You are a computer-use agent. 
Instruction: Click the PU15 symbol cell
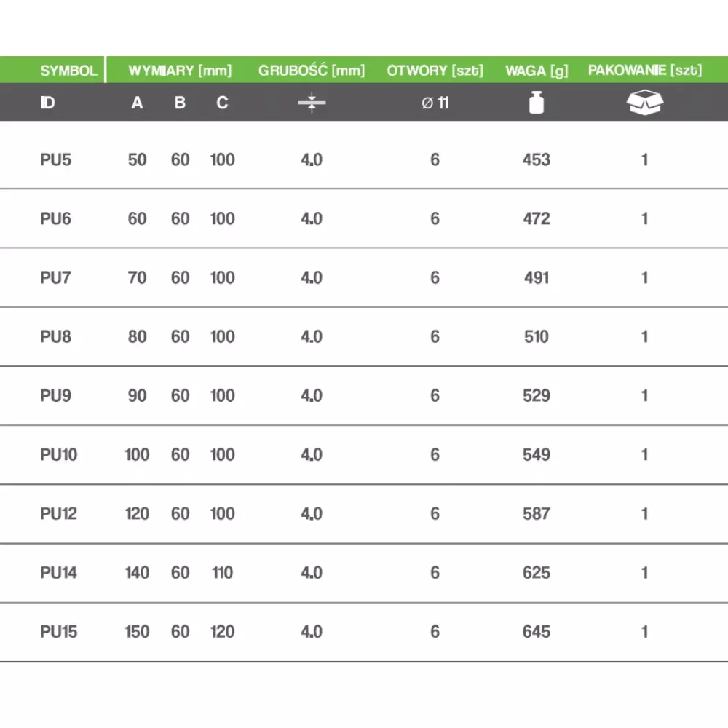(x=58, y=632)
